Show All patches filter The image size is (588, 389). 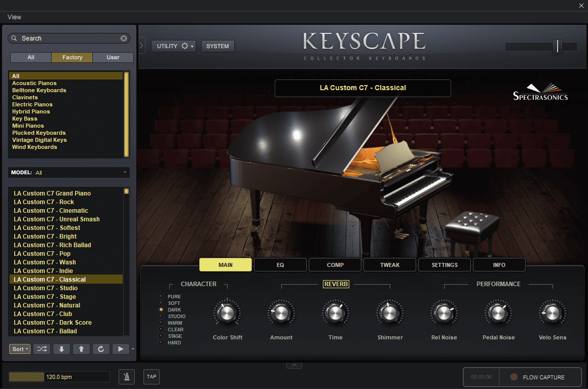[x=31, y=57]
